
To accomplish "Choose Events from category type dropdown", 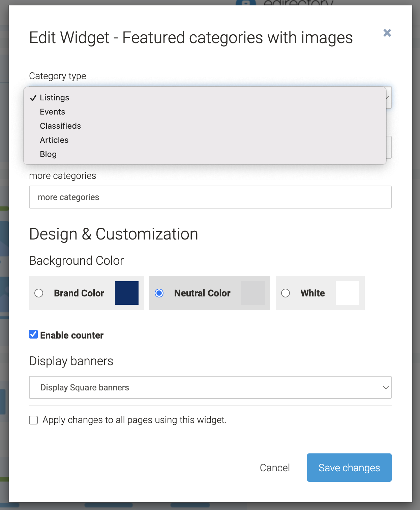I will click(x=52, y=112).
